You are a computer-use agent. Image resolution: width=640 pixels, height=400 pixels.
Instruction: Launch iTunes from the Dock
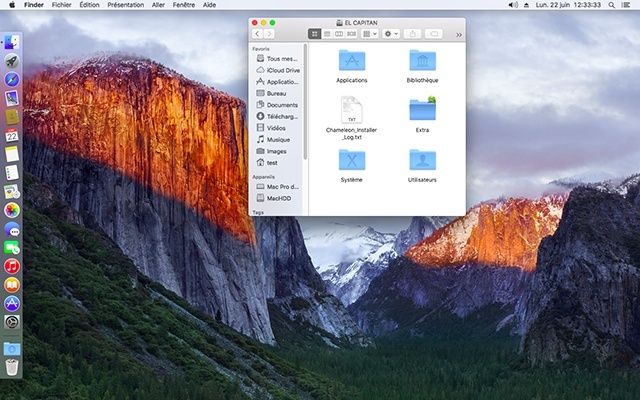12,266
